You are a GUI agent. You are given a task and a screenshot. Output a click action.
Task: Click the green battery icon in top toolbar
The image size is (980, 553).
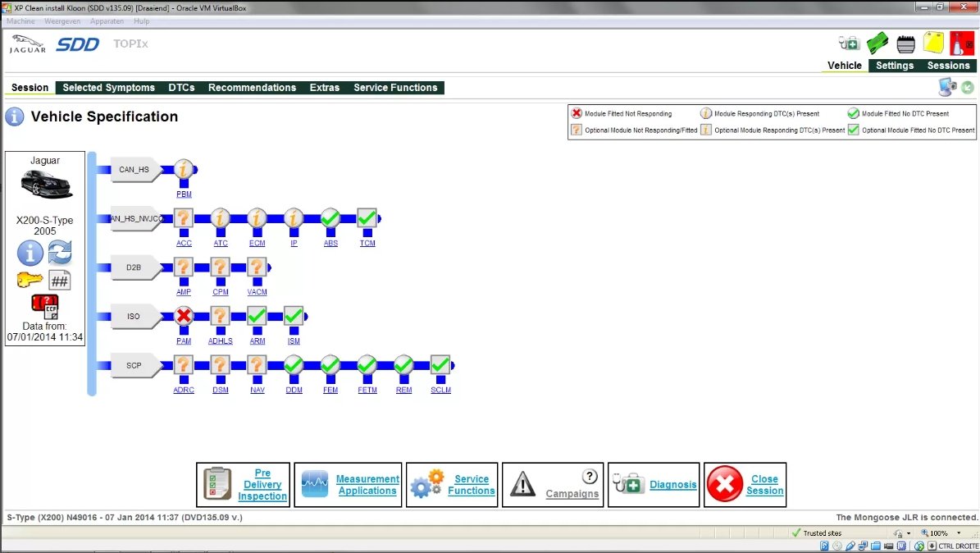point(877,43)
